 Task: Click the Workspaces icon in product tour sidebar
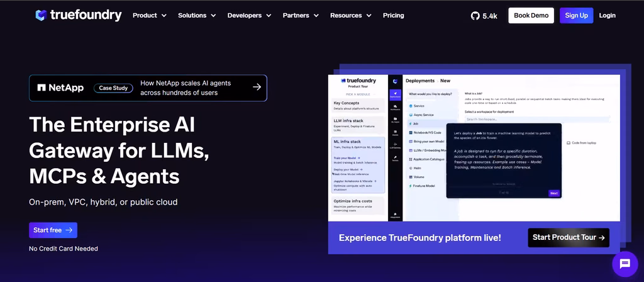tap(395, 107)
